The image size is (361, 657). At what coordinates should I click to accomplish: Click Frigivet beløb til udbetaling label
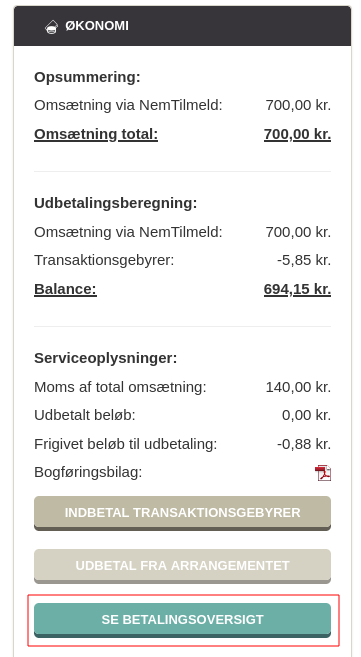126,444
